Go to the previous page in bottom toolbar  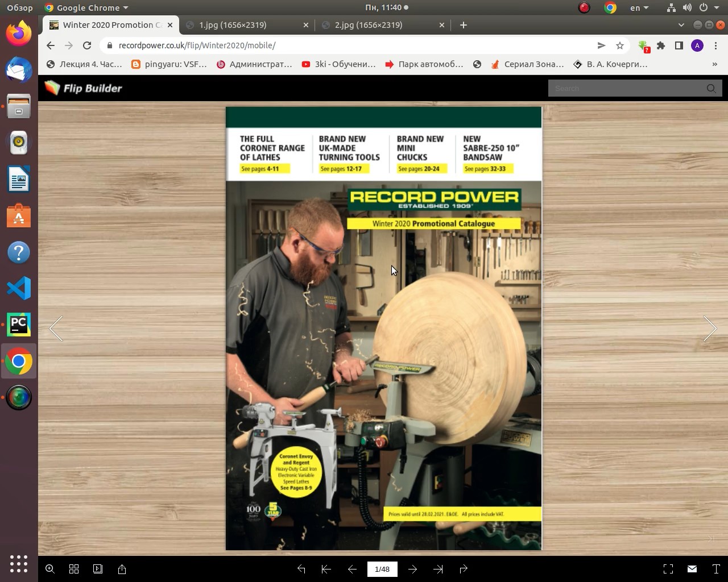pyautogui.click(x=352, y=569)
